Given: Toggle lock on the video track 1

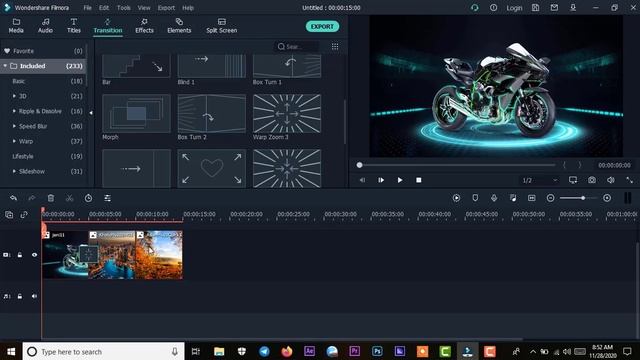Looking at the screenshot, I should pyautogui.click(x=20, y=255).
